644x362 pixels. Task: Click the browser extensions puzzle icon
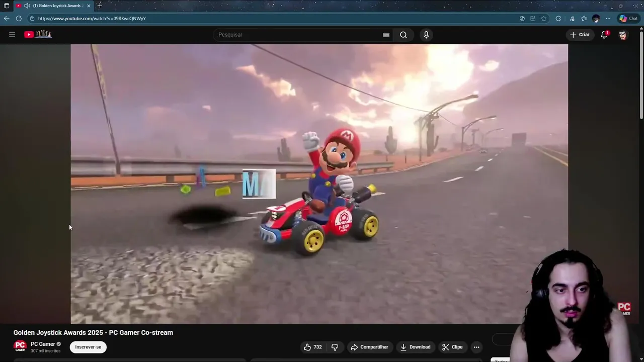(x=558, y=19)
